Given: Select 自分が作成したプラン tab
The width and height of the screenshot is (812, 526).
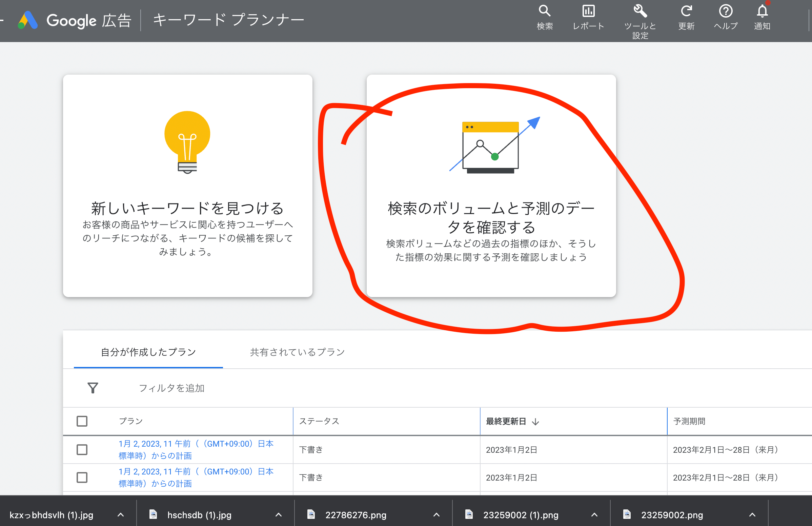Looking at the screenshot, I should tap(148, 352).
